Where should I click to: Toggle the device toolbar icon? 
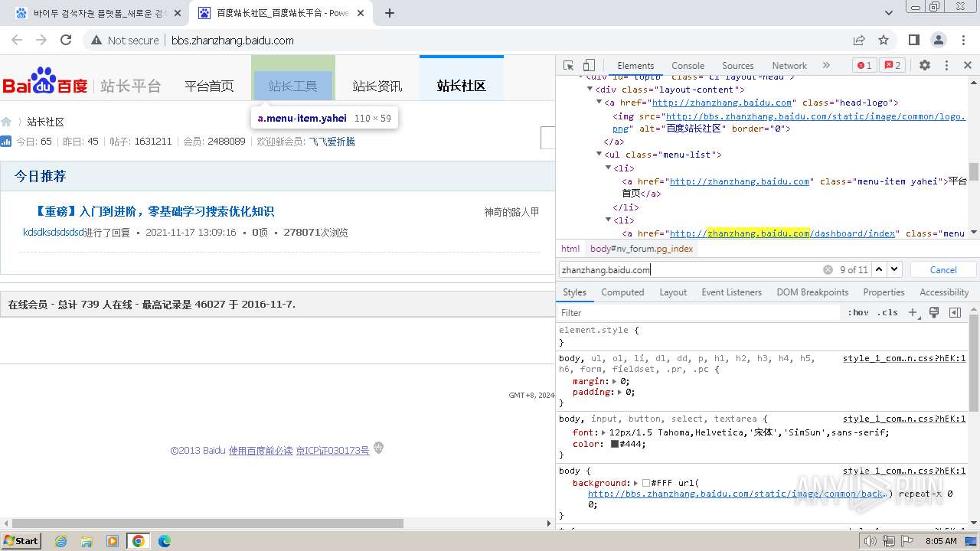[x=589, y=66]
